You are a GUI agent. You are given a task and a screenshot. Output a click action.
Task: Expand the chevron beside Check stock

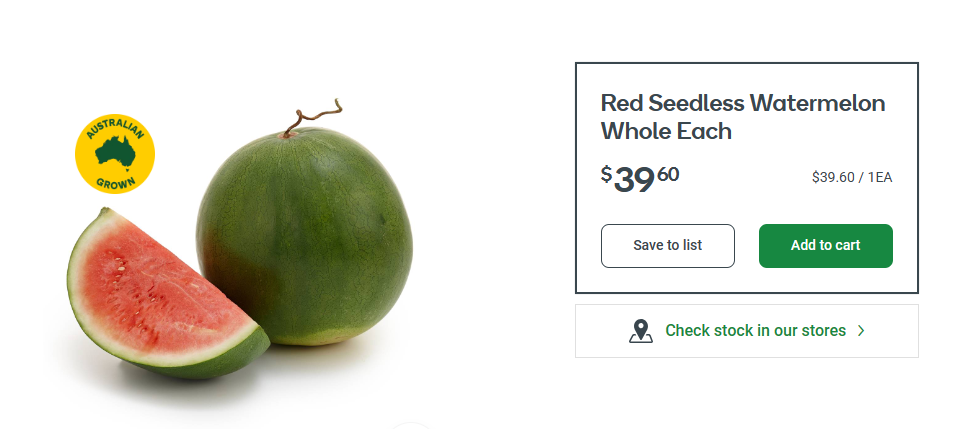pyautogui.click(x=861, y=331)
